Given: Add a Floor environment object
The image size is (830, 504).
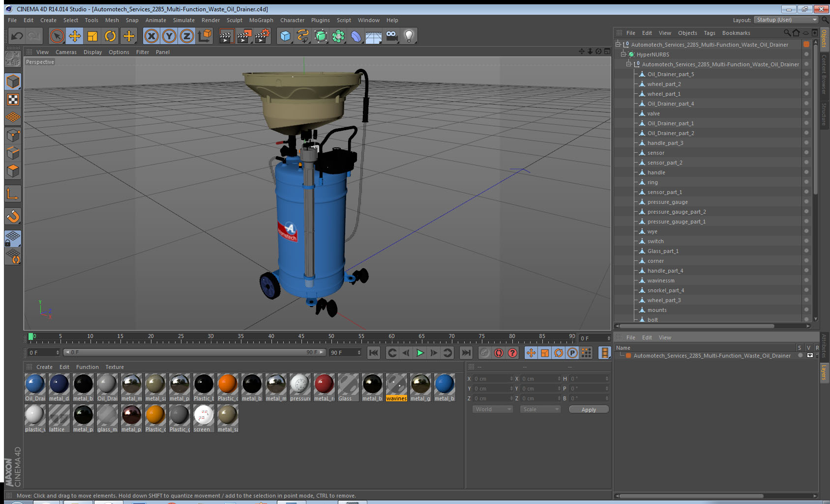Looking at the screenshot, I should [x=374, y=36].
